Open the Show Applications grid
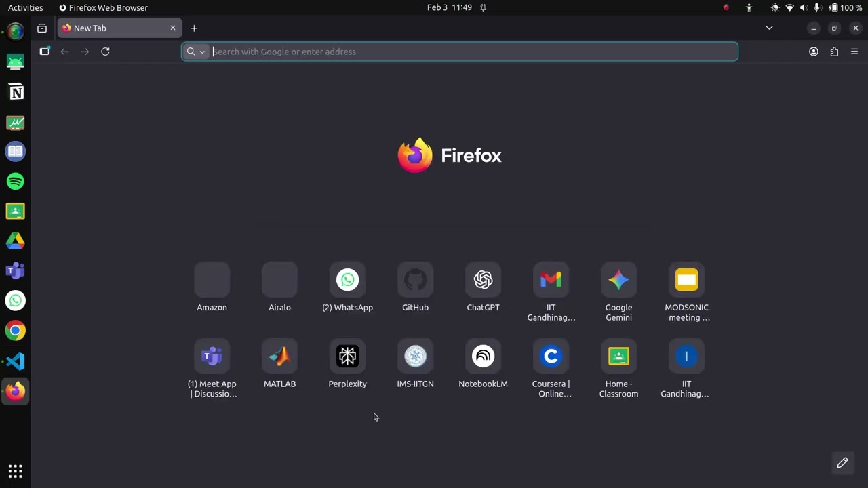The image size is (868, 488). click(16, 470)
